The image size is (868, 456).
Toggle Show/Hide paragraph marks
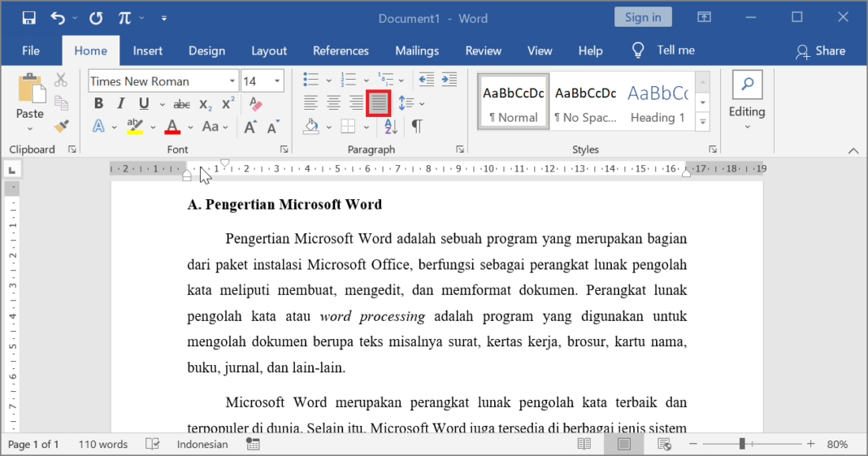417,127
